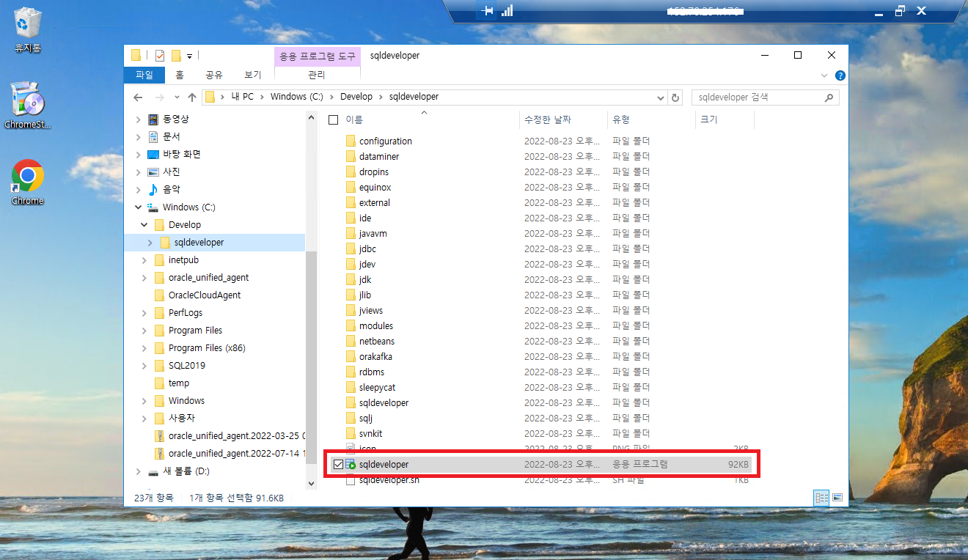This screenshot has height=560, width=968.
Task: Switch to details view layout icon
Action: 823,498
